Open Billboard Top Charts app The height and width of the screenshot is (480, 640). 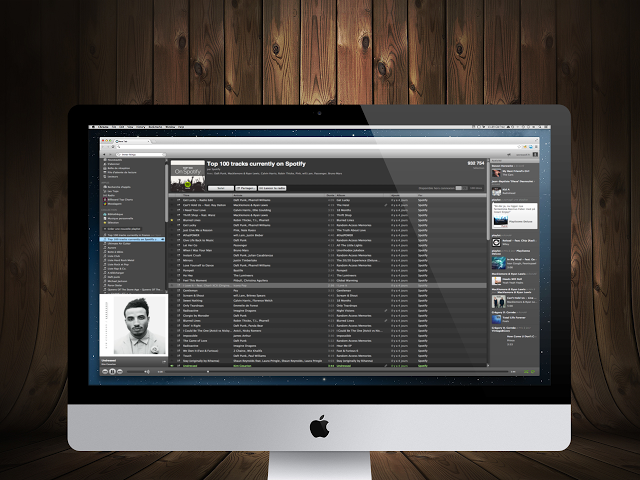(x=120, y=200)
